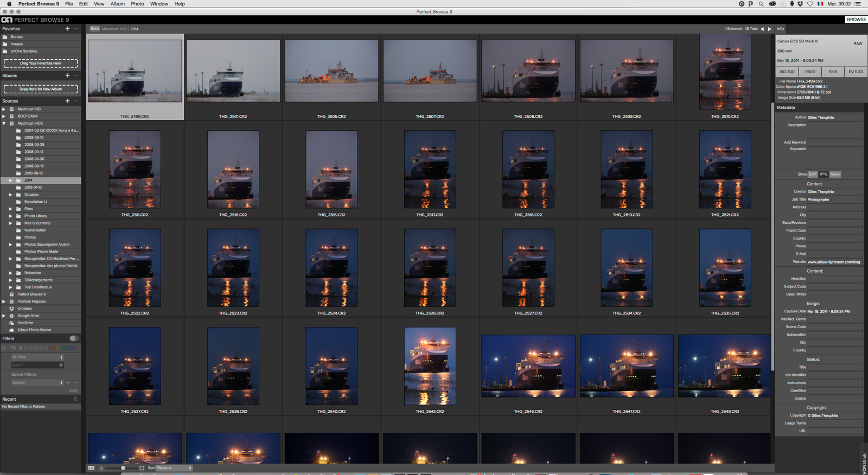
Task: Remove a source with the Sources minus icon
Action: coord(75,101)
